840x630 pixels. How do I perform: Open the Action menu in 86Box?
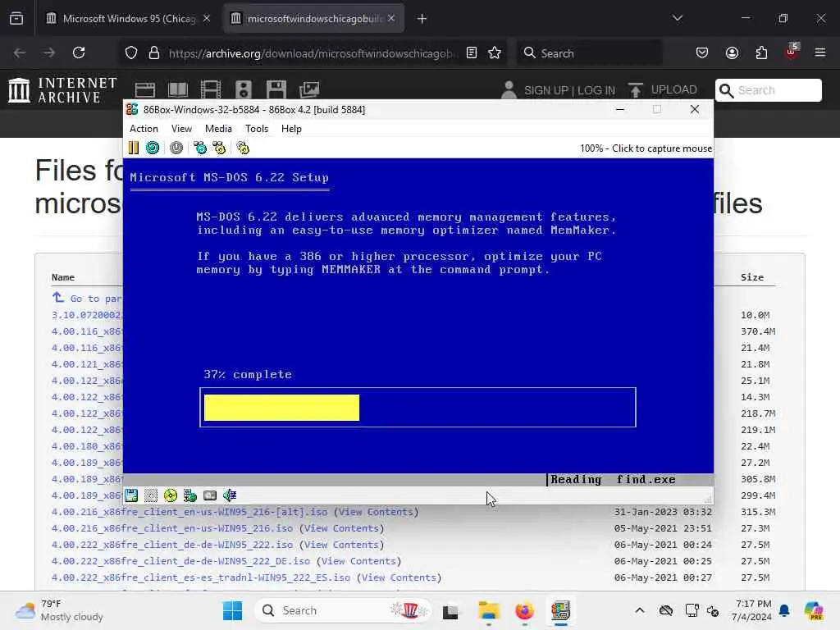[x=144, y=129]
